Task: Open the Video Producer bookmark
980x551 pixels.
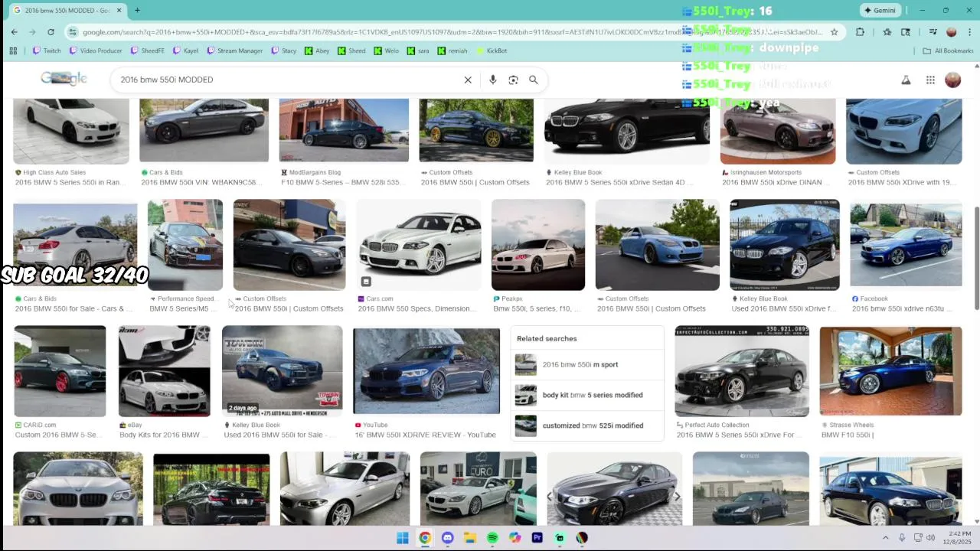Action: tap(96, 51)
